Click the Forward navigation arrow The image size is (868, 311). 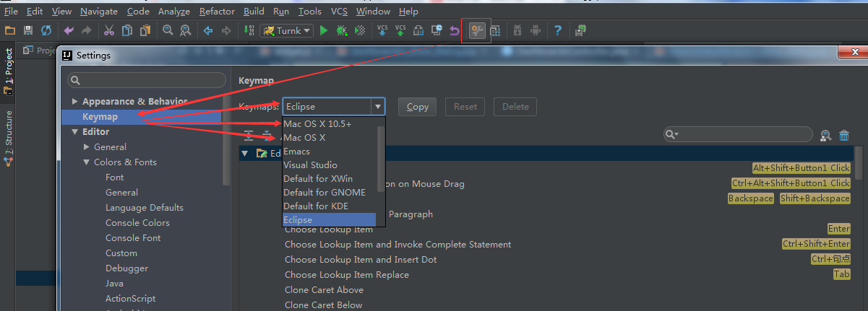pos(226,30)
